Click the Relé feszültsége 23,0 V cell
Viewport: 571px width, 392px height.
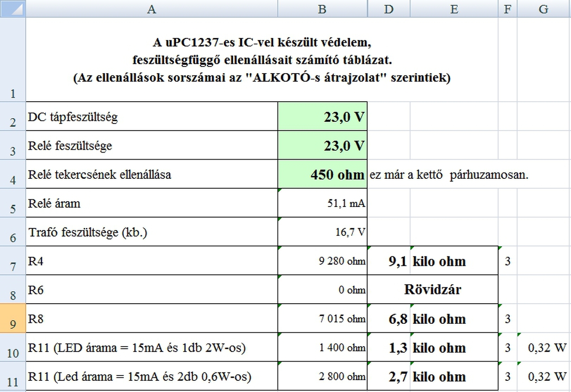coord(323,145)
